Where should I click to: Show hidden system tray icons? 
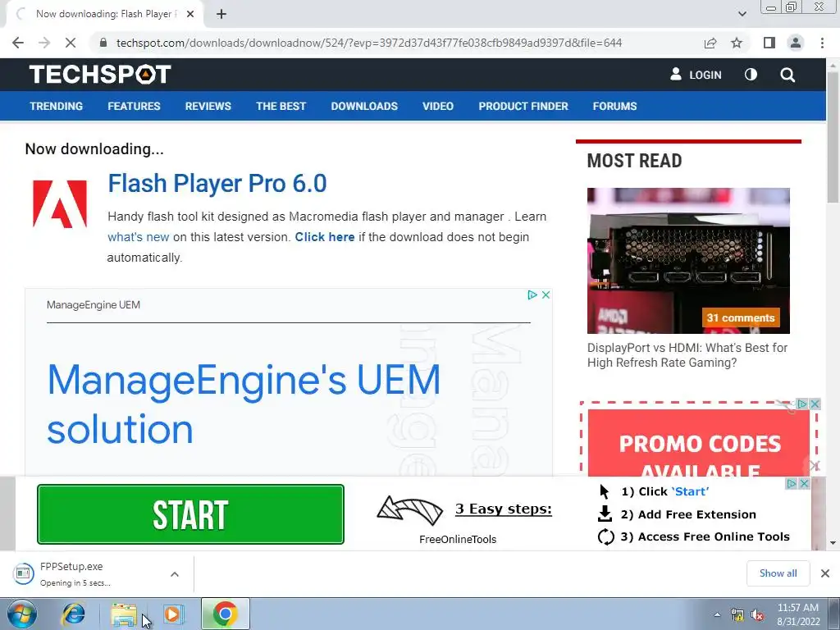717,614
